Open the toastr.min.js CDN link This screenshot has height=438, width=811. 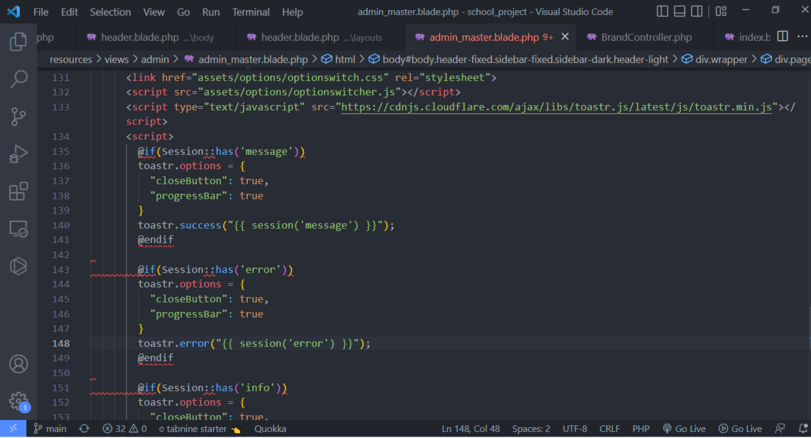click(557, 107)
